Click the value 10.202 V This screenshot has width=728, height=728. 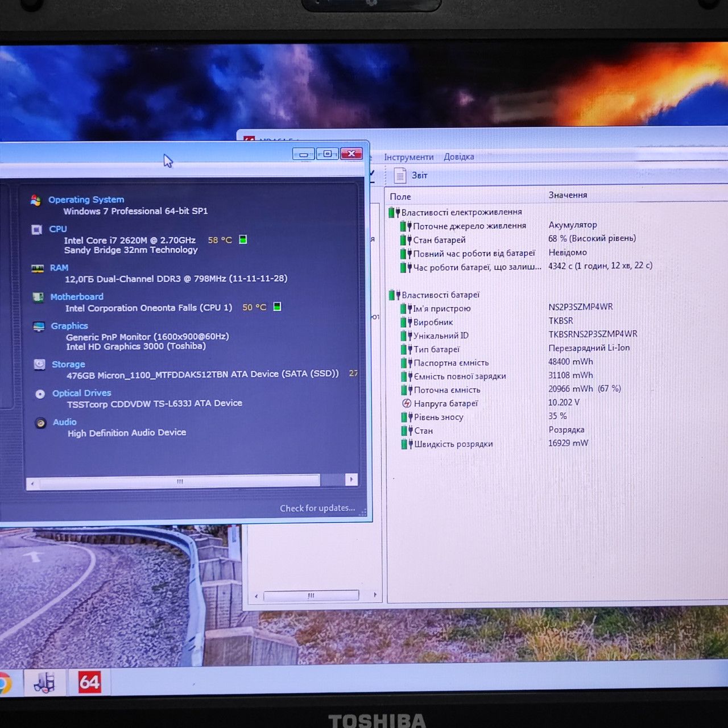pos(564,402)
